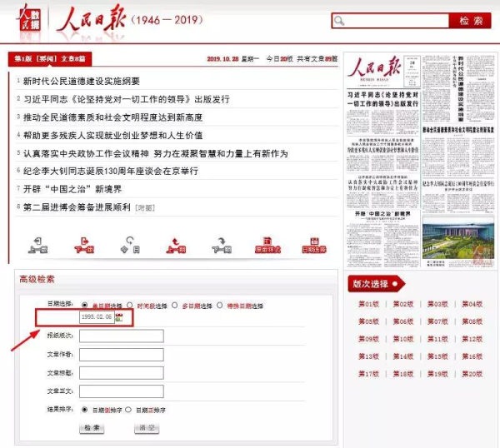Click the 下一版 (next page) icon
The image size is (500, 448).
click(x=84, y=244)
